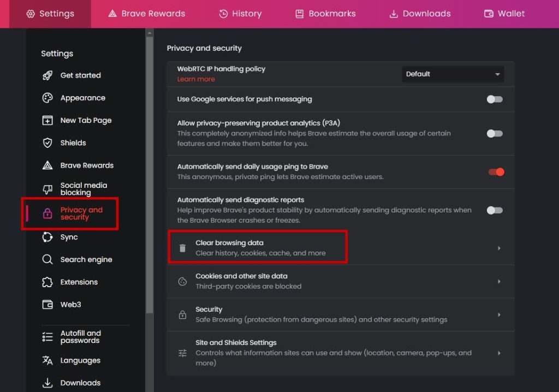This screenshot has height=392, width=559.
Task: Click the Brave Rewards triangle icon in sidebar
Action: (x=47, y=165)
